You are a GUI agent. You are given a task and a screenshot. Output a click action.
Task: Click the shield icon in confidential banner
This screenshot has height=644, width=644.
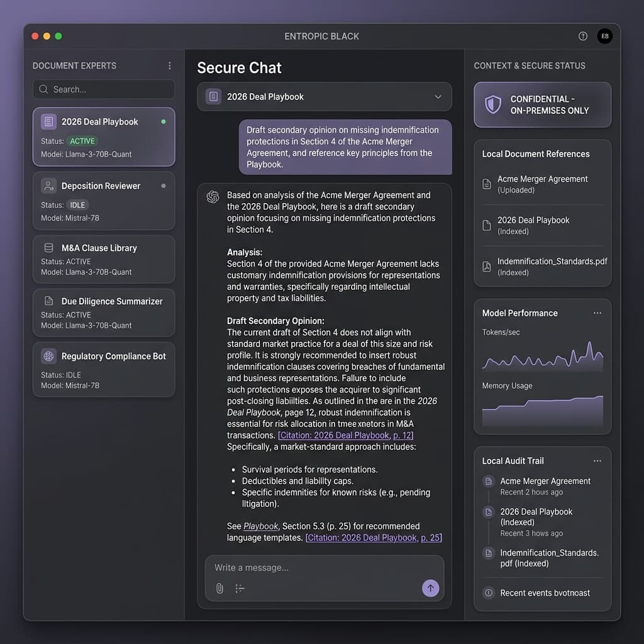[493, 105]
